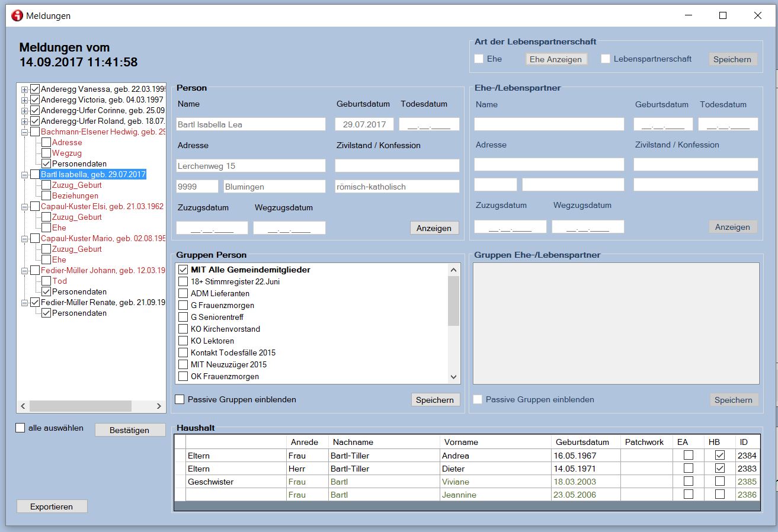Screen dimensions: 778x532
Task: Check the 'G Frauenmorgen' group checkbox
Action: pyautogui.click(x=183, y=305)
